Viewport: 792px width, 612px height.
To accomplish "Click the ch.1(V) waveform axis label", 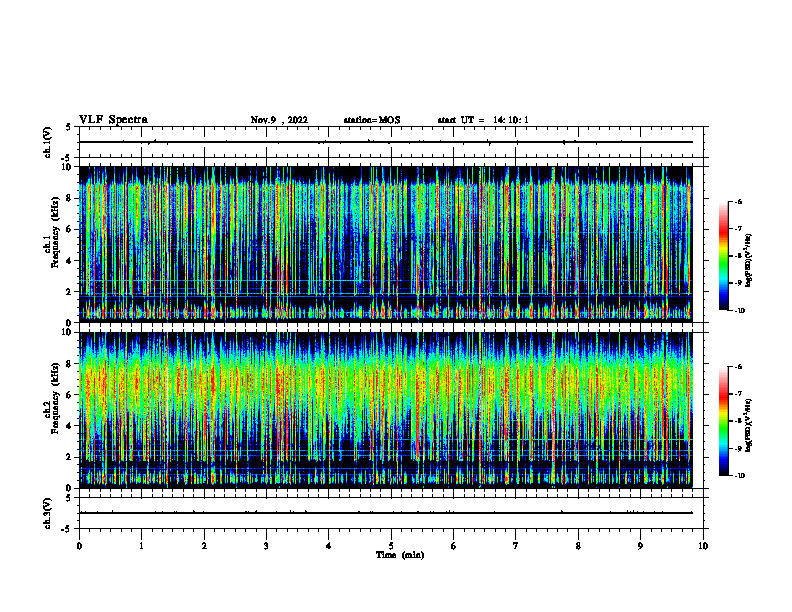I will (x=47, y=142).
